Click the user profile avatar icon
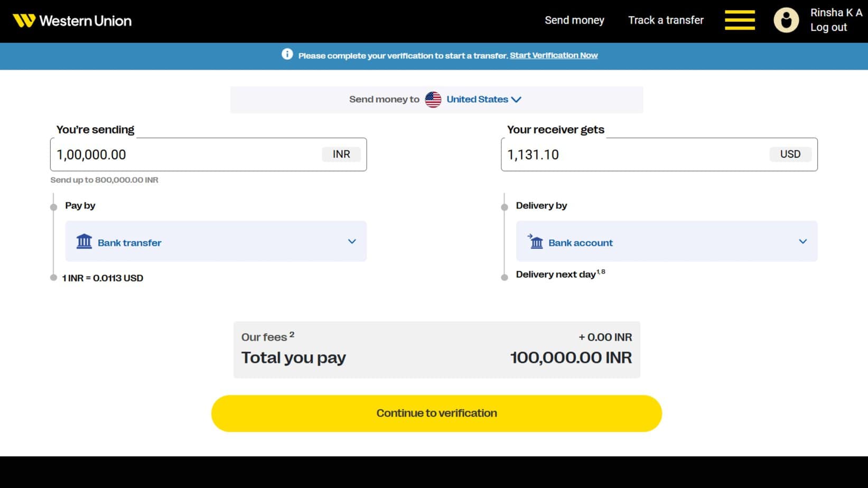The width and height of the screenshot is (868, 488). point(786,20)
